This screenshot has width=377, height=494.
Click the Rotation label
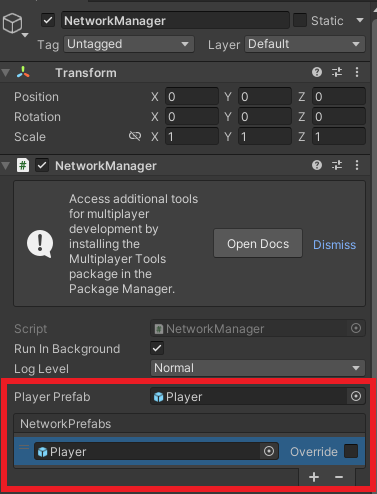tap(37, 117)
